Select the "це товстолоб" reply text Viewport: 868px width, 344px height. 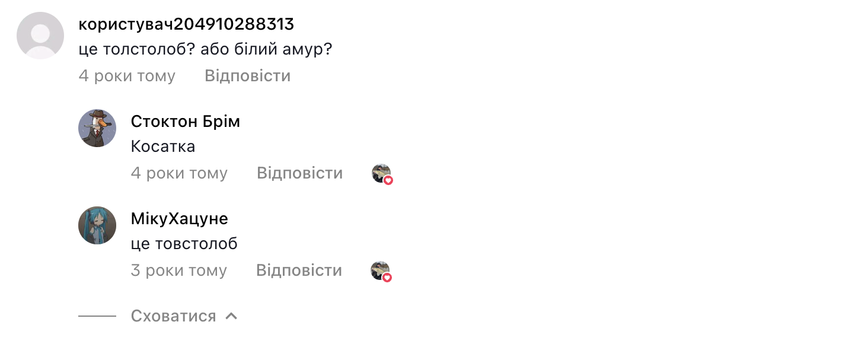(184, 244)
